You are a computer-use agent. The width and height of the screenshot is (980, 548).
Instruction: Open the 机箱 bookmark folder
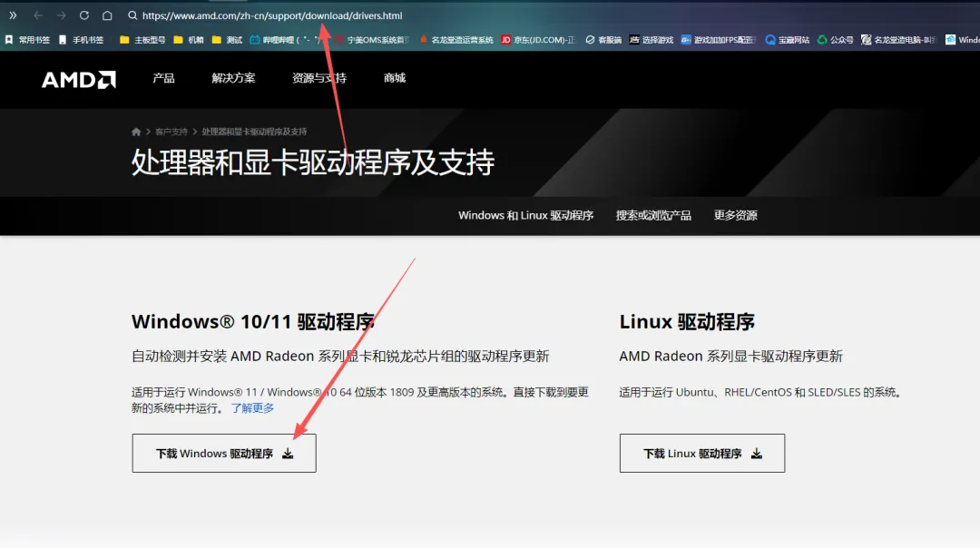click(x=189, y=40)
